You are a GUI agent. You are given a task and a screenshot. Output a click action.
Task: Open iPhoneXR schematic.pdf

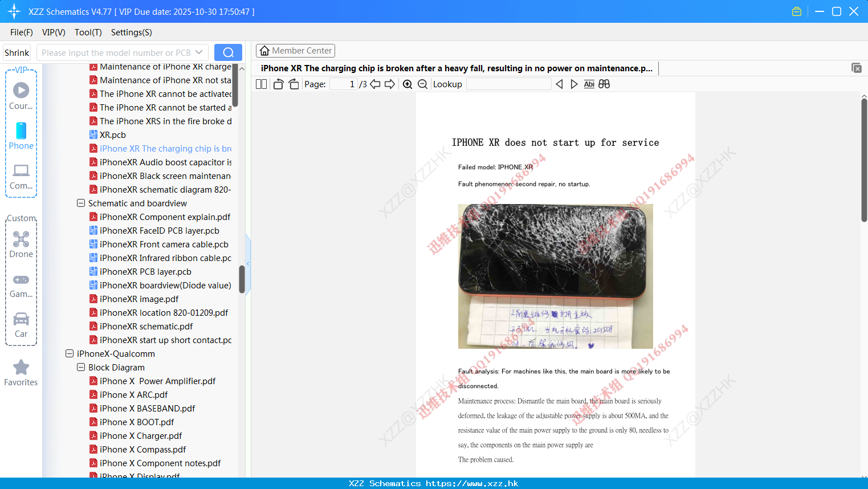(x=141, y=327)
